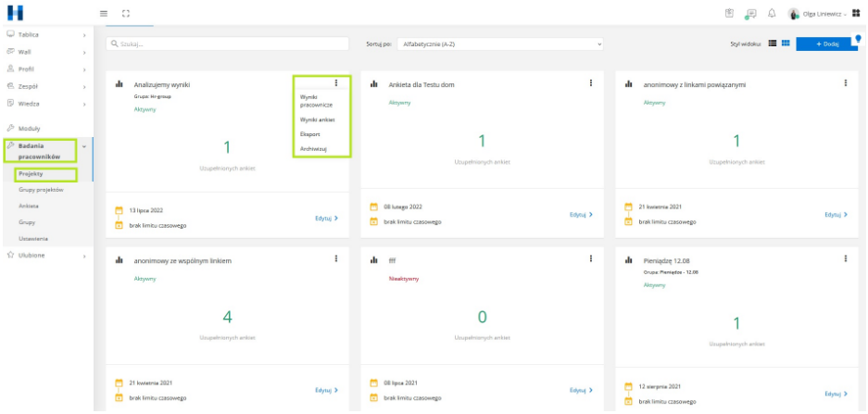Choose 'Archiwizuj' in the card menu
The image size is (868, 414).
pos(313,148)
